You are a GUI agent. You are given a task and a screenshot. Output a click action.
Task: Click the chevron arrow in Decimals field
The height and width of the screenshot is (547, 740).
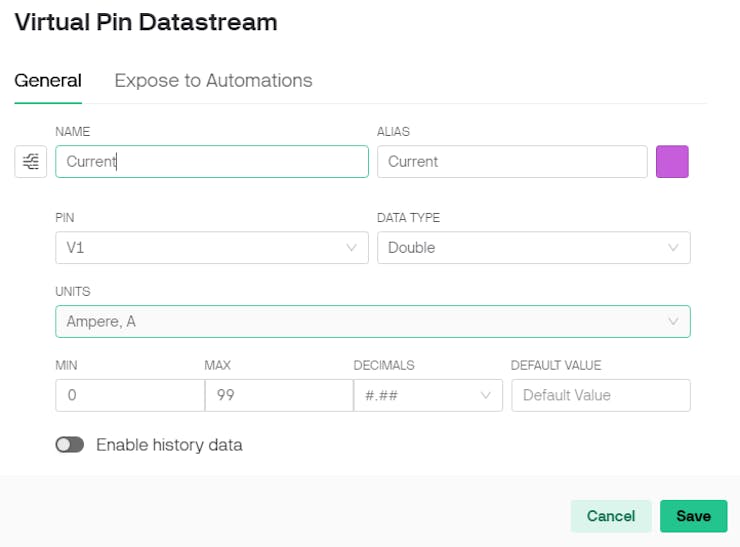pos(486,395)
